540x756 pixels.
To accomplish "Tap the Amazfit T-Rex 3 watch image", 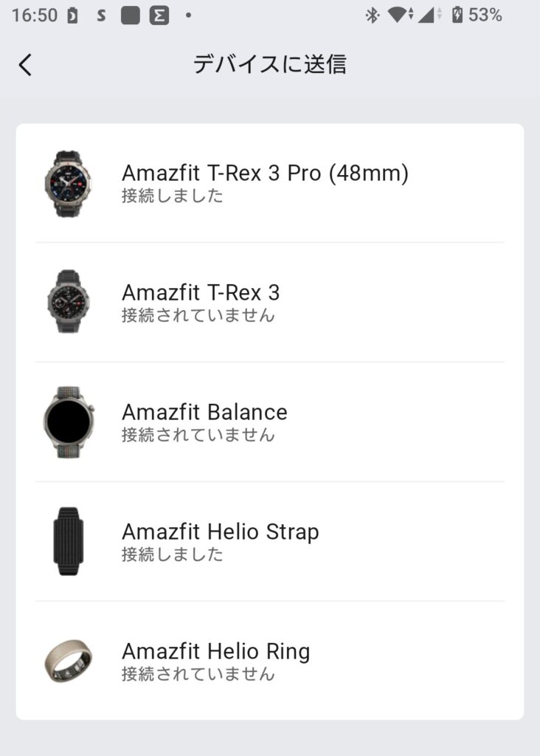I will point(68,301).
